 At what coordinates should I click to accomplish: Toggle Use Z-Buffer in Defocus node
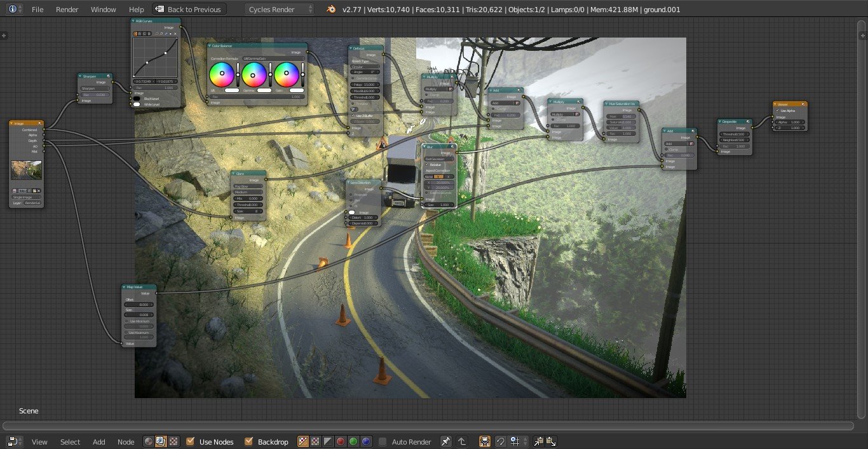tap(353, 116)
